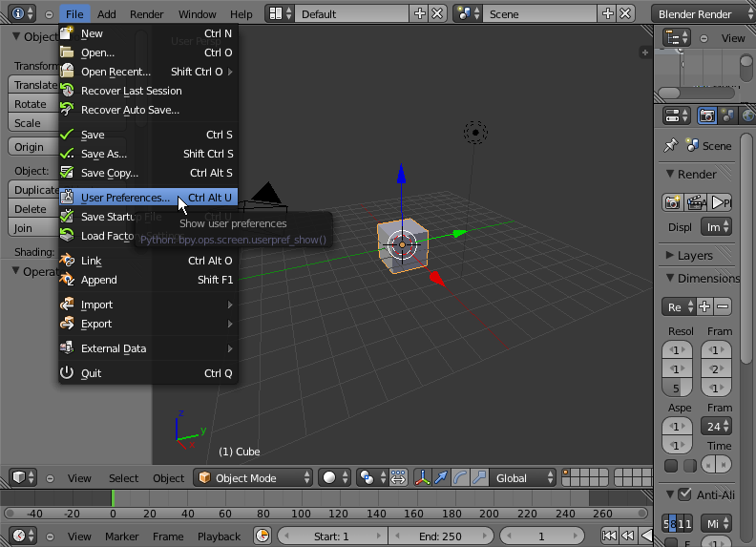756x547 pixels.
Task: Open the Info editor type selector
Action: pyautogui.click(x=22, y=13)
